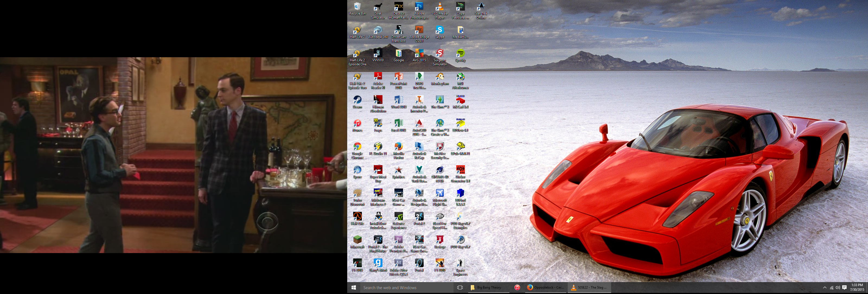
Task: Open Adobe Premiere Pro shortcut
Action: [398, 244]
